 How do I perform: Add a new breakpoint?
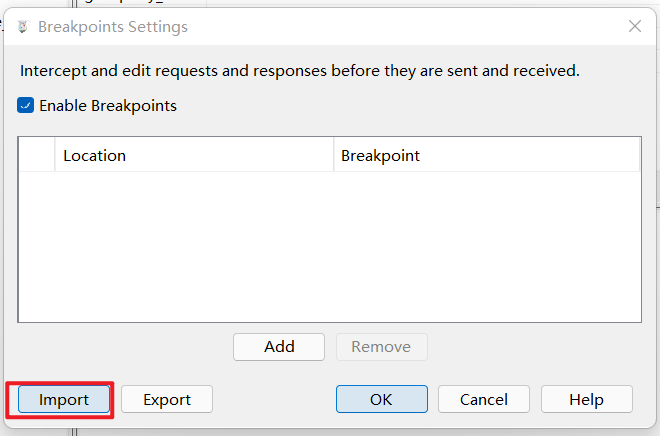279,346
